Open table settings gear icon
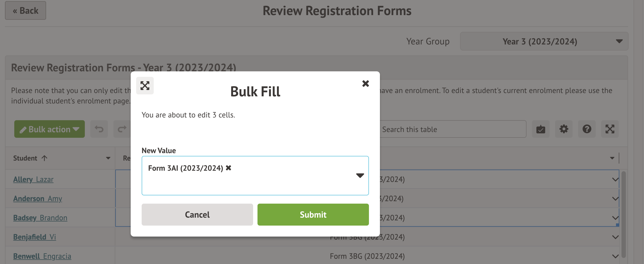Viewport: 644px width, 264px height. point(564,129)
